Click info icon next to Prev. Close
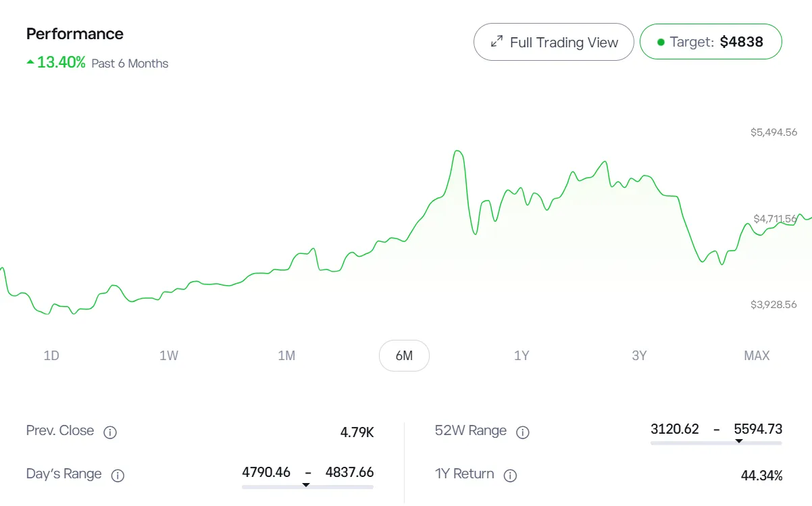The width and height of the screenshot is (812, 506). (x=110, y=432)
